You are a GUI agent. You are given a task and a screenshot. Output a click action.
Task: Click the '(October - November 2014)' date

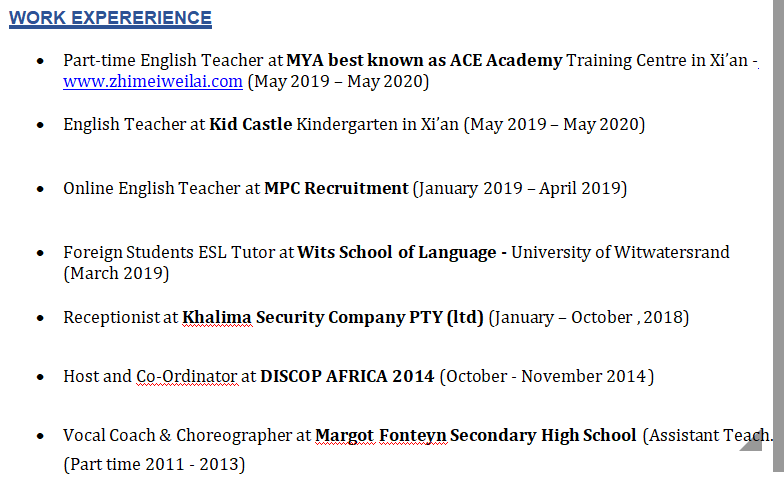click(547, 377)
